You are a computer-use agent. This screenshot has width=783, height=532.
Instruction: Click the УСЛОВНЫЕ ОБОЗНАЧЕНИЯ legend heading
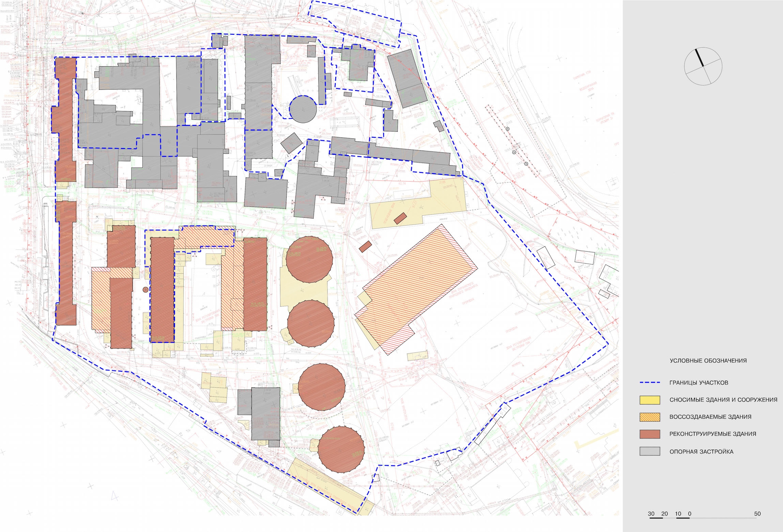tap(708, 361)
